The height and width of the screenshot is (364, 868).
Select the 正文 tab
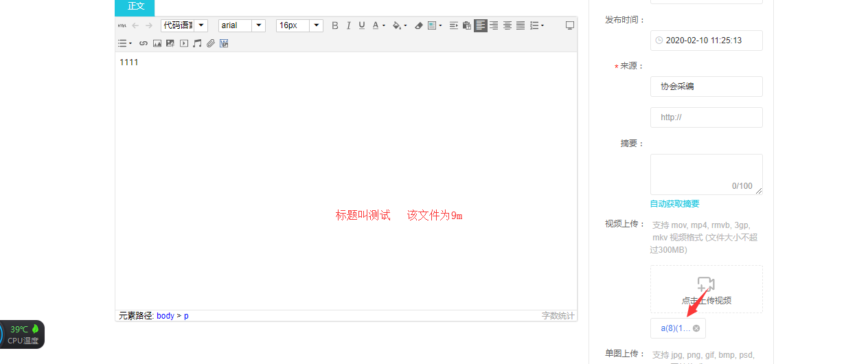[135, 7]
